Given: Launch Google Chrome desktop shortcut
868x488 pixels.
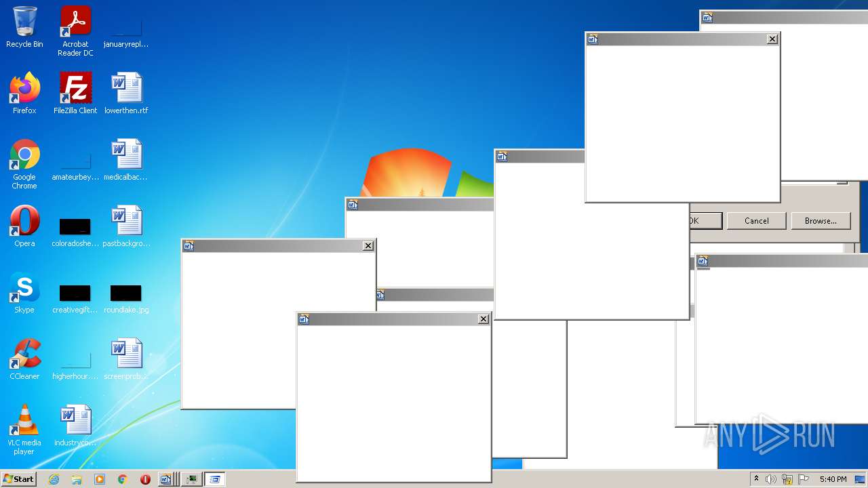Looking at the screenshot, I should click(24, 165).
